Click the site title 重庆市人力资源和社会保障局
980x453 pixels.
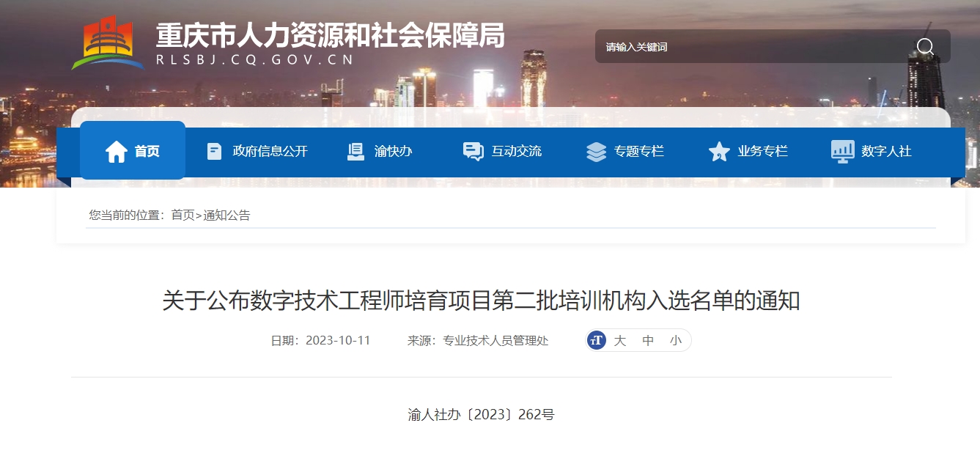331,34
